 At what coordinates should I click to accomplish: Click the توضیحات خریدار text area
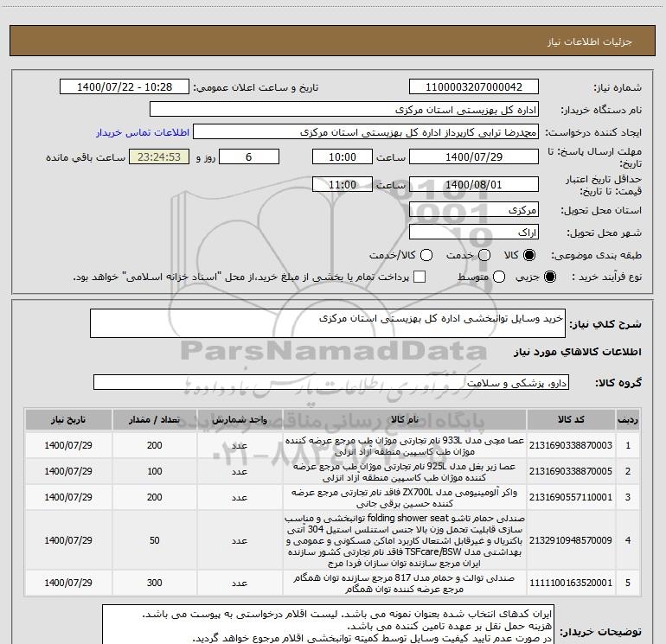(x=329, y=624)
